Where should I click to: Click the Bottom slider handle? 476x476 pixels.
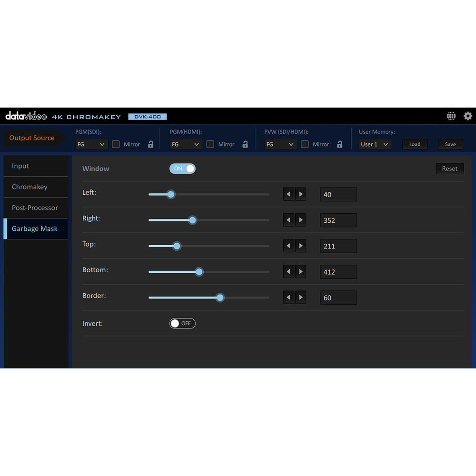click(x=199, y=272)
